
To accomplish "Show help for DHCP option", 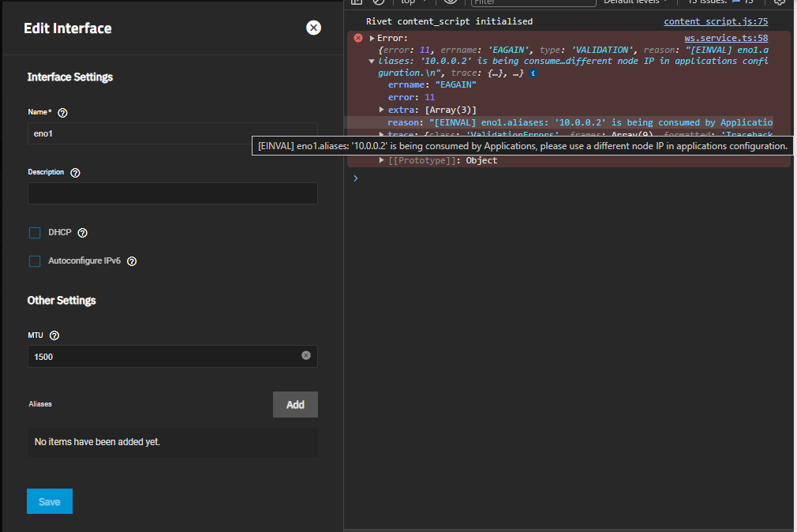I will 82,233.
